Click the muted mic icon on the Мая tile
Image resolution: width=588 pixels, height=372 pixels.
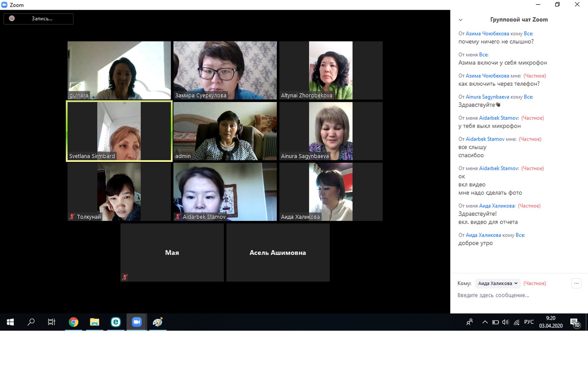pos(125,277)
